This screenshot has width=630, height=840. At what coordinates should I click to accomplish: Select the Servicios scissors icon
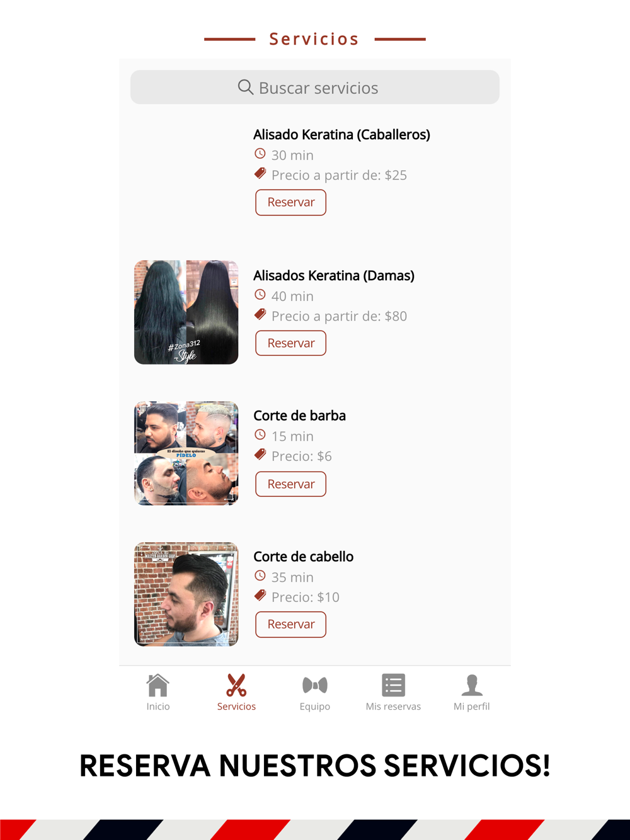[236, 685]
